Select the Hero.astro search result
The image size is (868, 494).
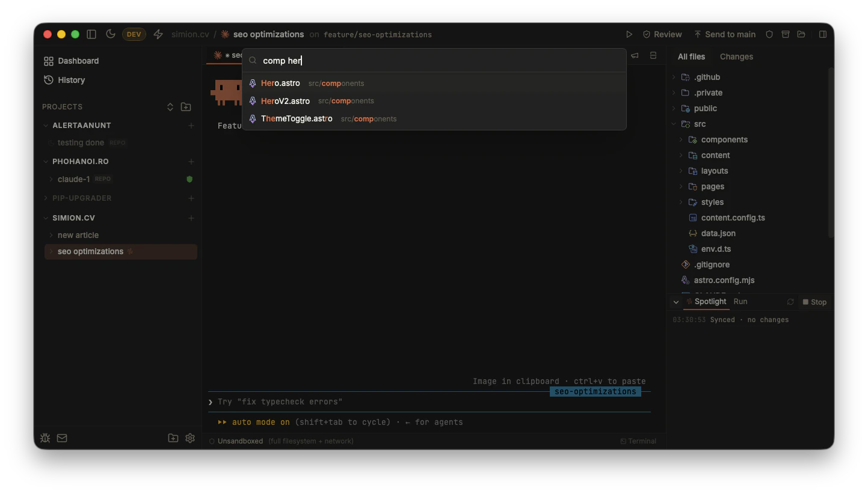tap(434, 84)
